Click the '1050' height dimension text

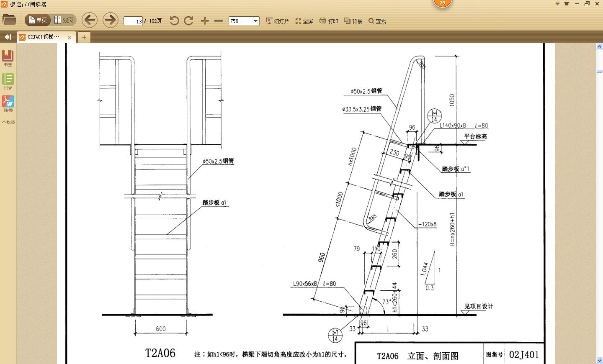452,100
